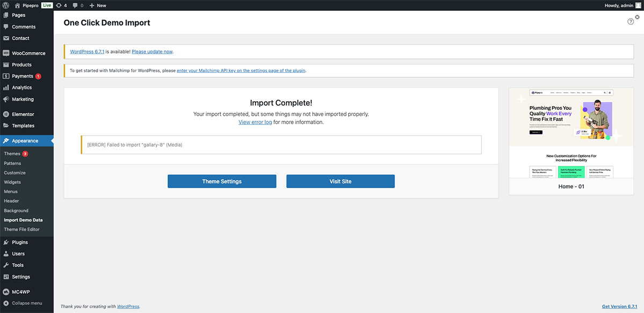Image resolution: width=644 pixels, height=313 pixels.
Task: Click the Home - 01 demo preview thumbnail
Action: pos(571,133)
